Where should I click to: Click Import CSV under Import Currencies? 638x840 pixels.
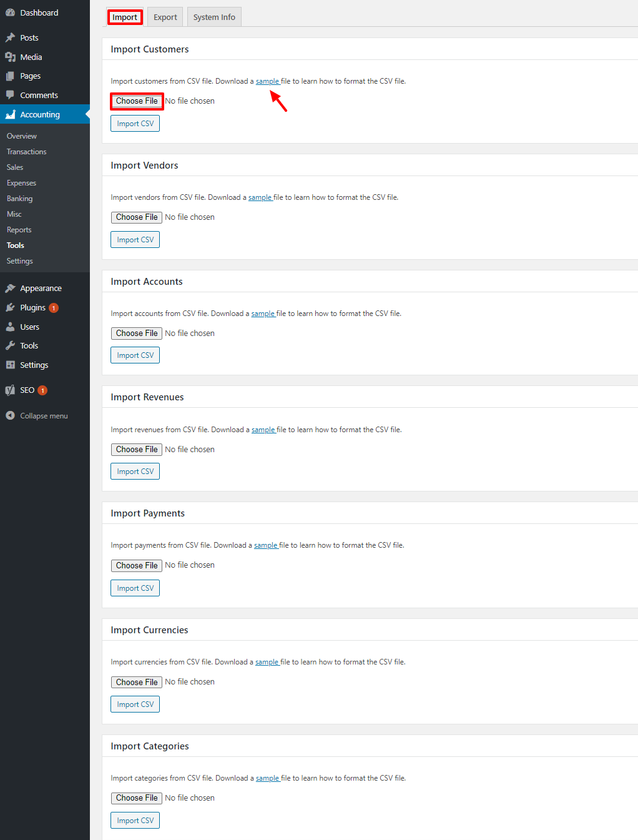pos(135,704)
